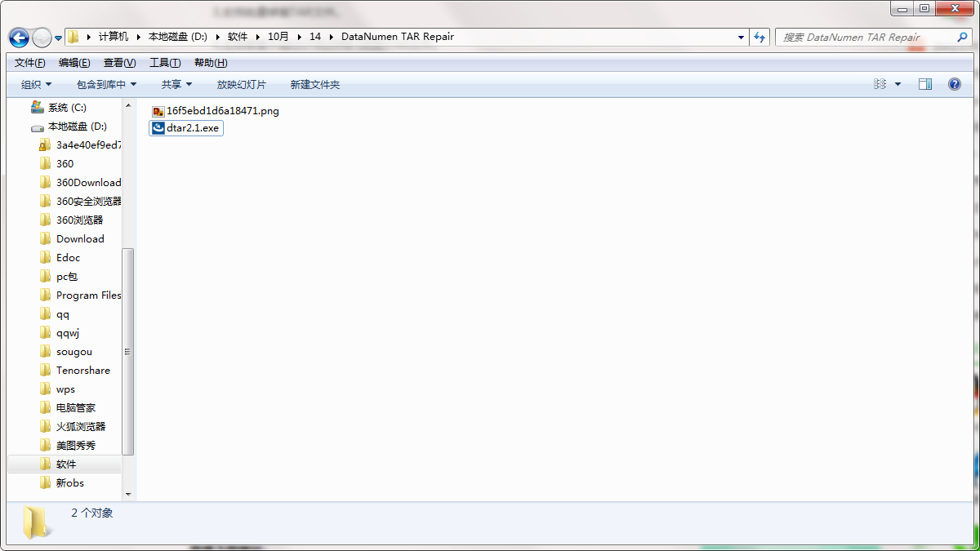
Task: Click 本地磁盘 (D:) breadcrumb
Action: pos(178,37)
